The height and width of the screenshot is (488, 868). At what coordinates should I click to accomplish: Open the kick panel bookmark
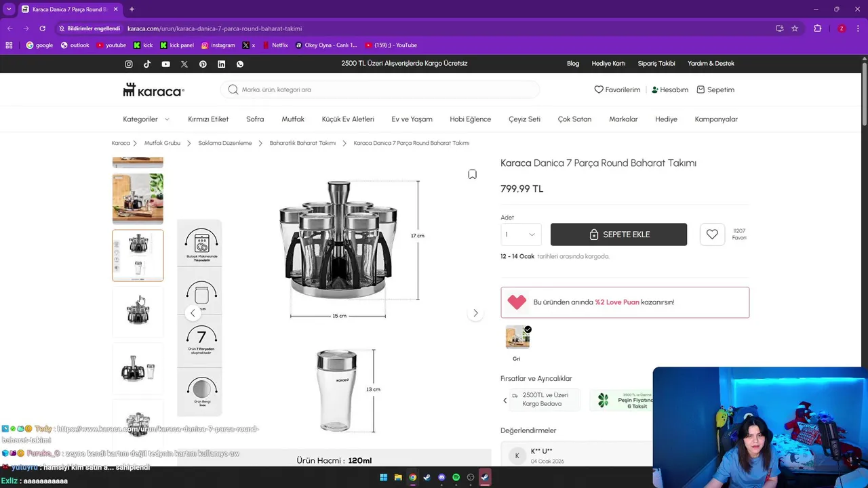point(177,45)
